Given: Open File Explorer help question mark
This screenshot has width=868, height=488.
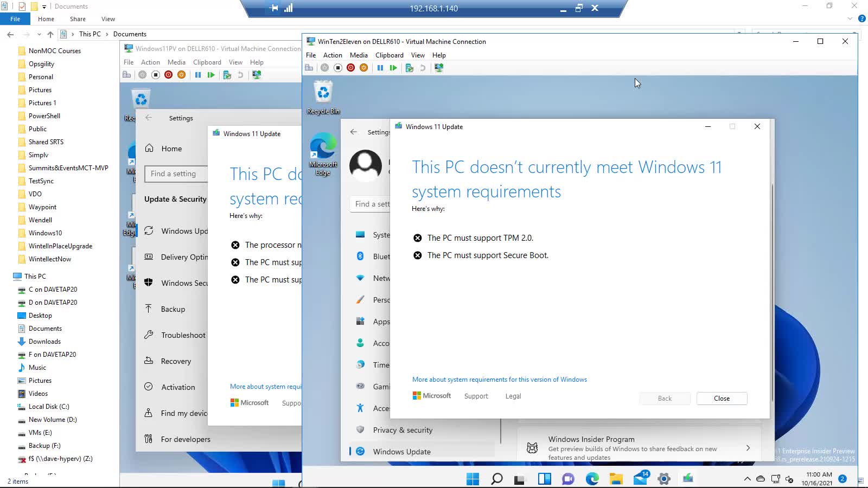Looking at the screenshot, I should point(862,18).
